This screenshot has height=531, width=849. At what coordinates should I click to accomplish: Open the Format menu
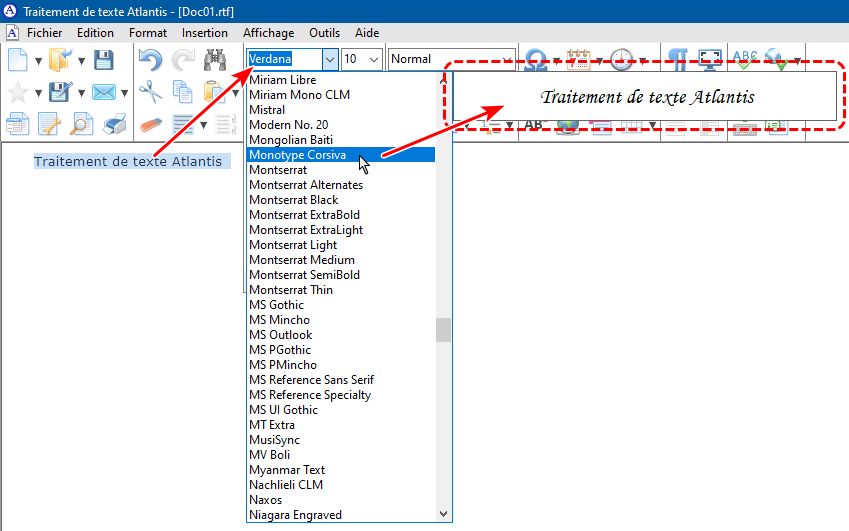pos(148,33)
